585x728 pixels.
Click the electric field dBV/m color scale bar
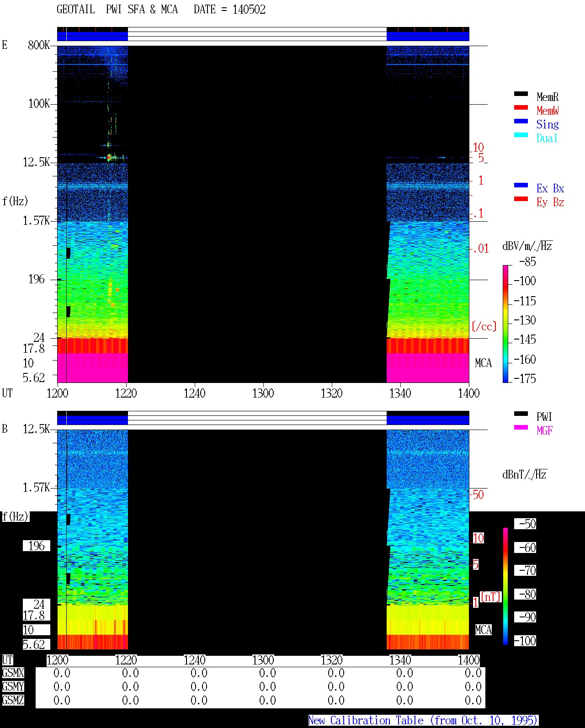(505, 324)
